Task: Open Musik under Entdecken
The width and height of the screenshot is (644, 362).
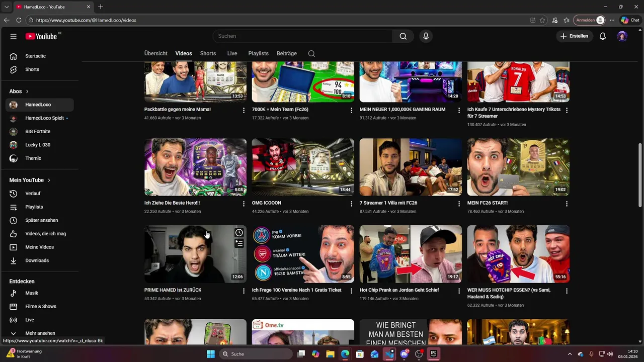Action: (39, 293)
